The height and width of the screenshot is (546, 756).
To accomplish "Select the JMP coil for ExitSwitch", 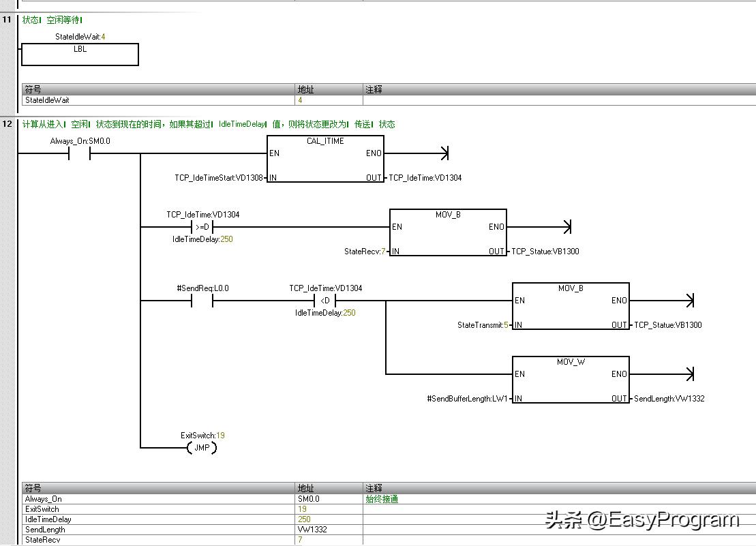I will click(202, 448).
